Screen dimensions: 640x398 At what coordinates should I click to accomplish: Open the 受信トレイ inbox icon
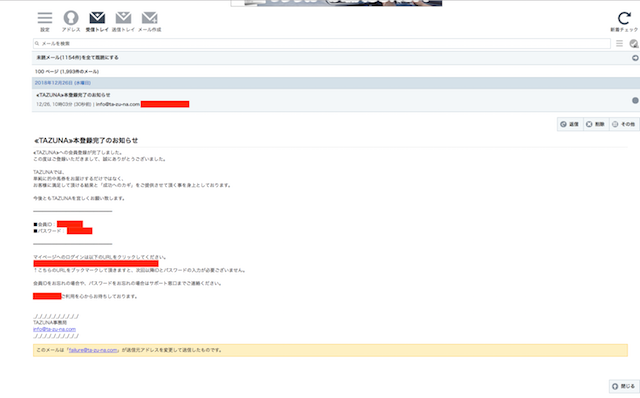click(x=97, y=18)
